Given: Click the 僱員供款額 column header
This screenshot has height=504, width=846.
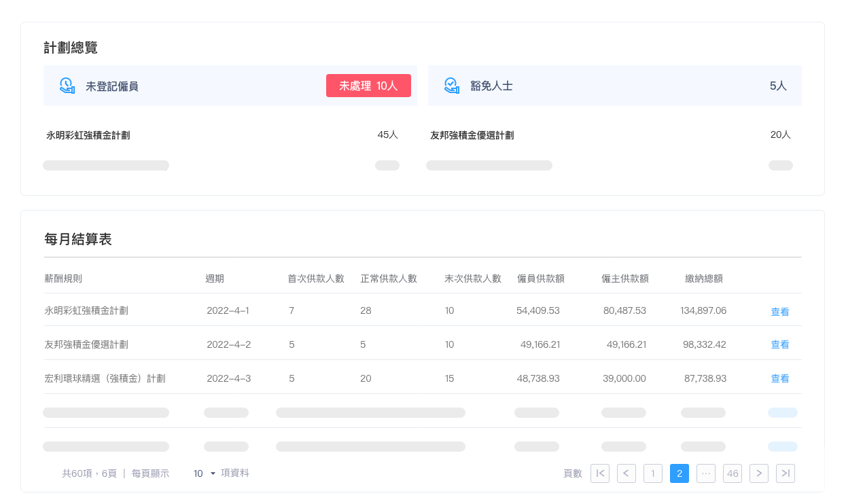Looking at the screenshot, I should point(541,278).
